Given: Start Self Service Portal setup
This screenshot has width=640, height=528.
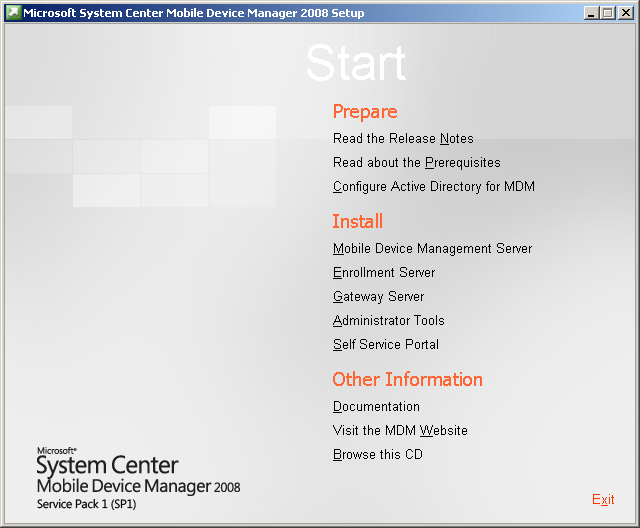Looking at the screenshot, I should click(x=386, y=345).
